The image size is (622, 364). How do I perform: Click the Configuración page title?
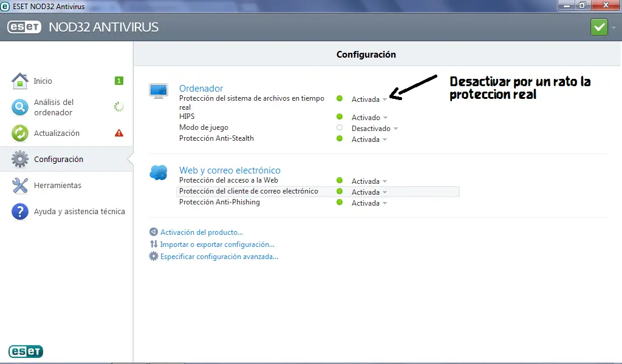tap(366, 55)
